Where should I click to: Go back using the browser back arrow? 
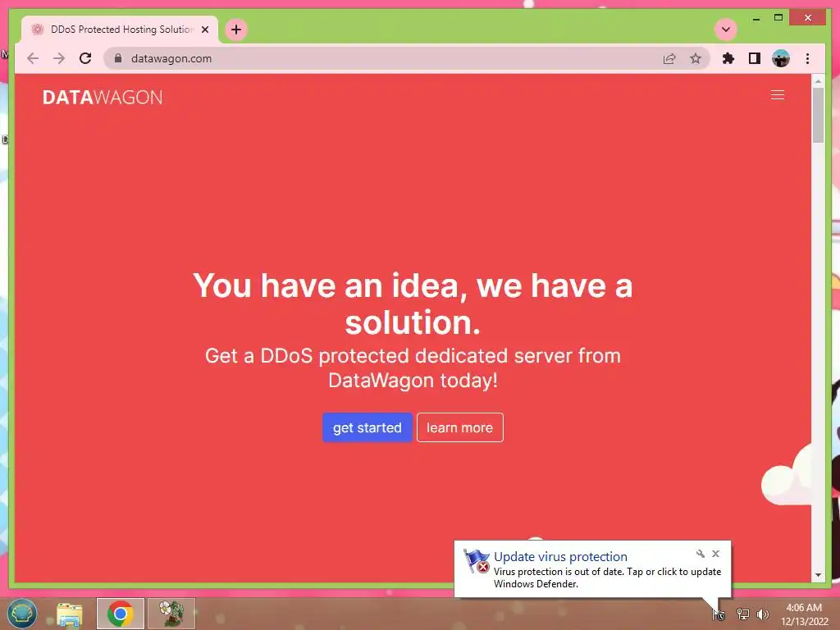33,58
